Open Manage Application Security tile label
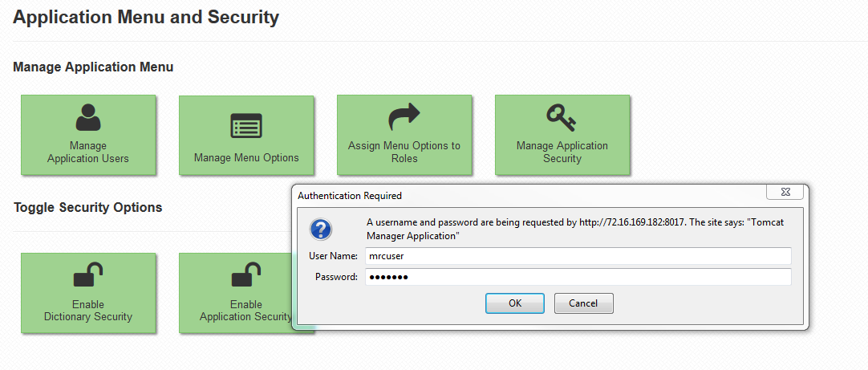 point(562,152)
